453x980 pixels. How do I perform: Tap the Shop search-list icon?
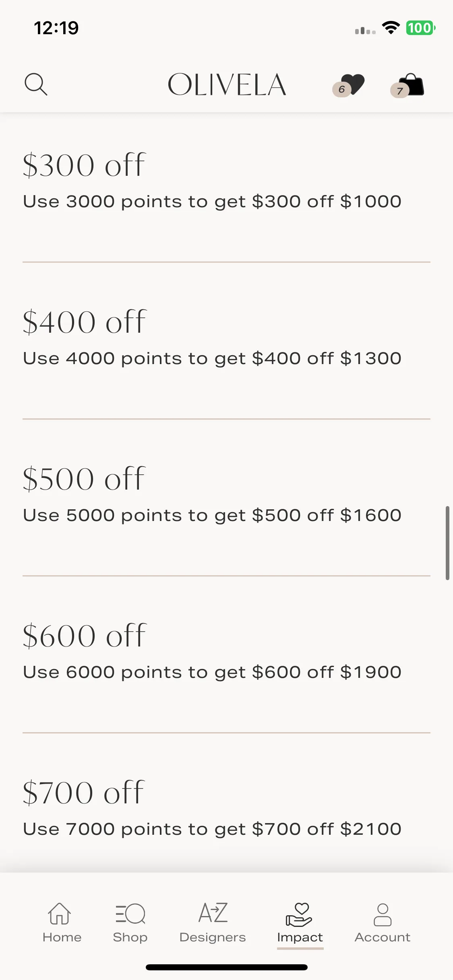pos(130,913)
